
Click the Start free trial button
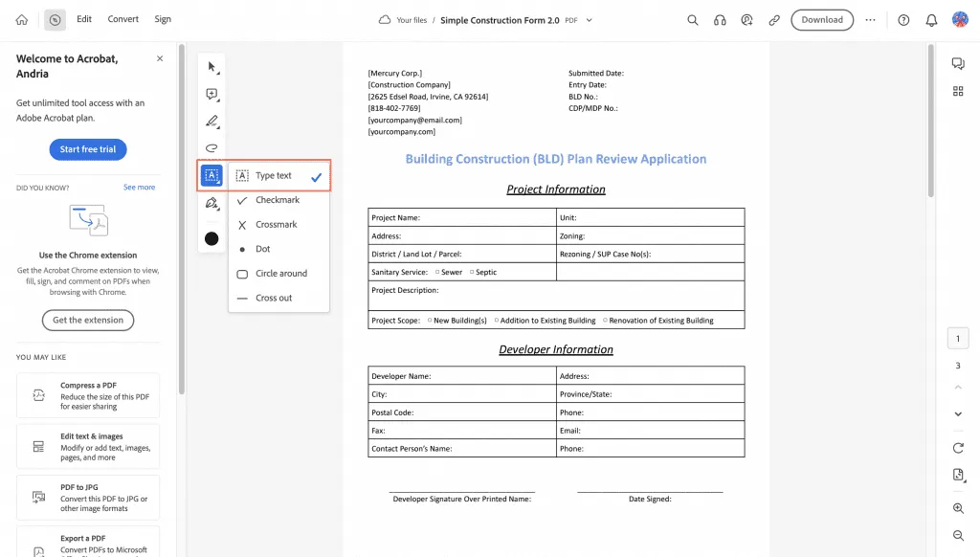point(88,148)
